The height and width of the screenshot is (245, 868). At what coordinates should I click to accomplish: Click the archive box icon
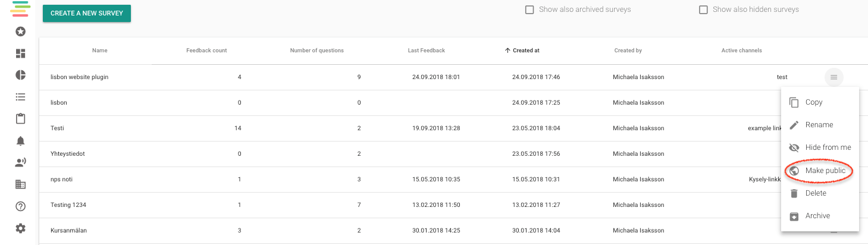tap(794, 216)
